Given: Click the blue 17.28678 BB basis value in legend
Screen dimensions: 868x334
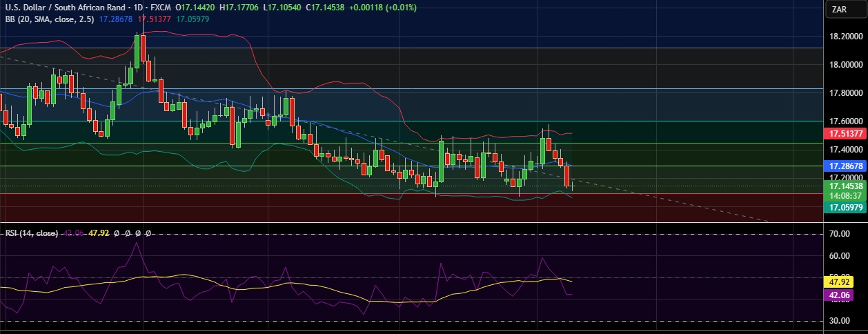Looking at the screenshot, I should (x=116, y=19).
